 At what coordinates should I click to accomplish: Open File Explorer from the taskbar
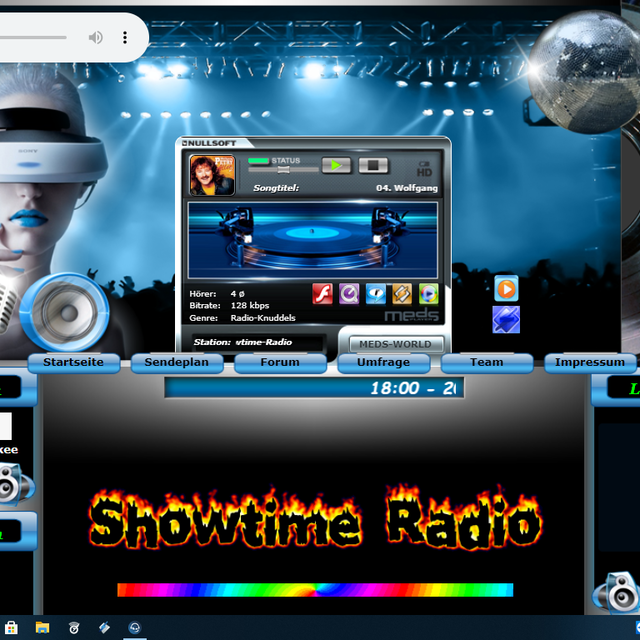(x=42, y=628)
